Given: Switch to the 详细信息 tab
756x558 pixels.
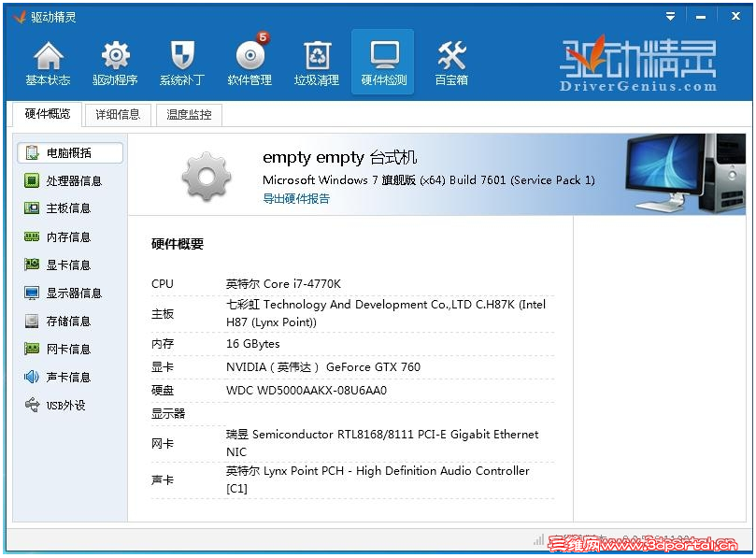Looking at the screenshot, I should click(118, 114).
